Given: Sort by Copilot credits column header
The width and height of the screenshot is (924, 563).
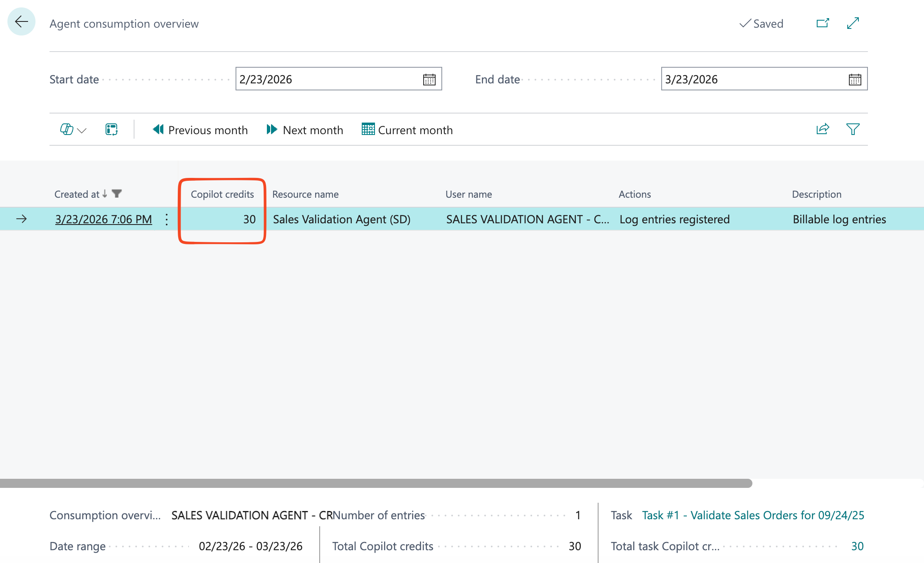Looking at the screenshot, I should point(222,194).
